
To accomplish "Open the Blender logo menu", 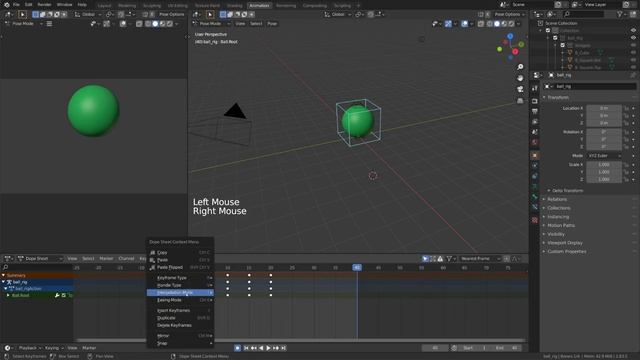I will (7, 5).
